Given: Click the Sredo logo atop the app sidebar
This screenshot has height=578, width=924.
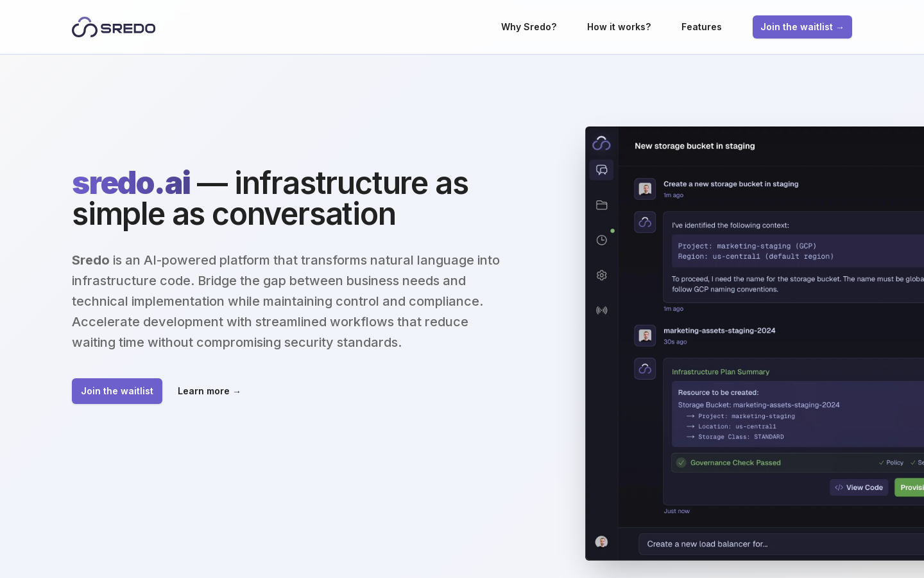Looking at the screenshot, I should 601,143.
